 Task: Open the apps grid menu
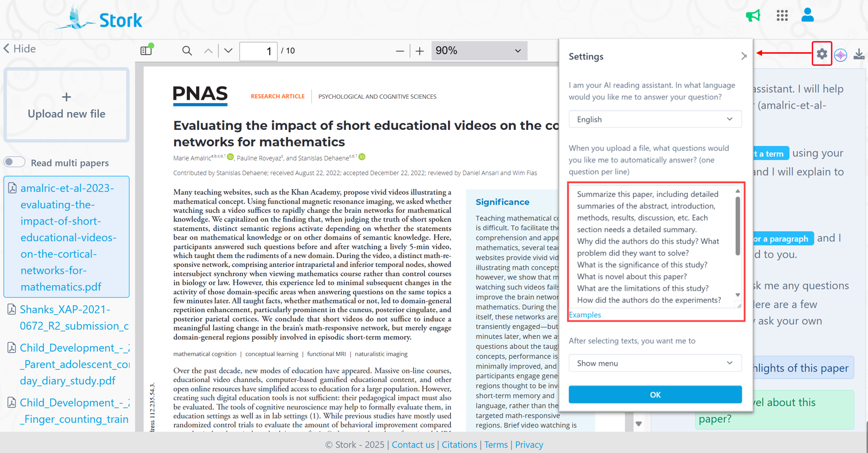[782, 16]
